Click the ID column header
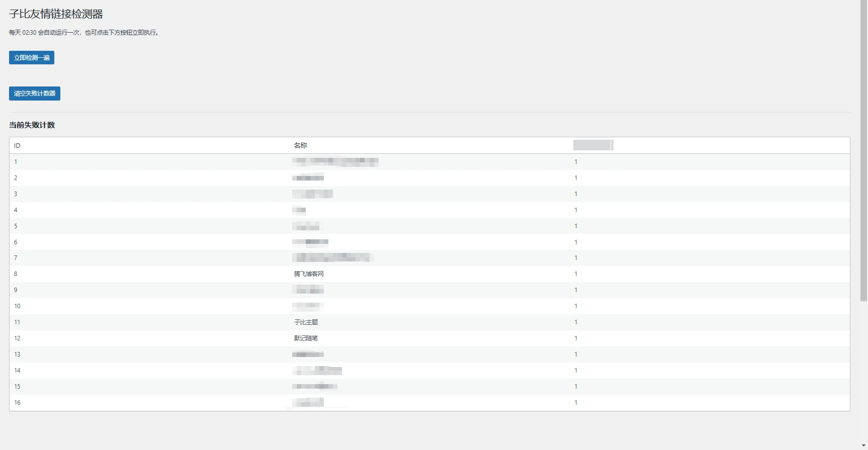The height and width of the screenshot is (450, 868). coord(17,146)
